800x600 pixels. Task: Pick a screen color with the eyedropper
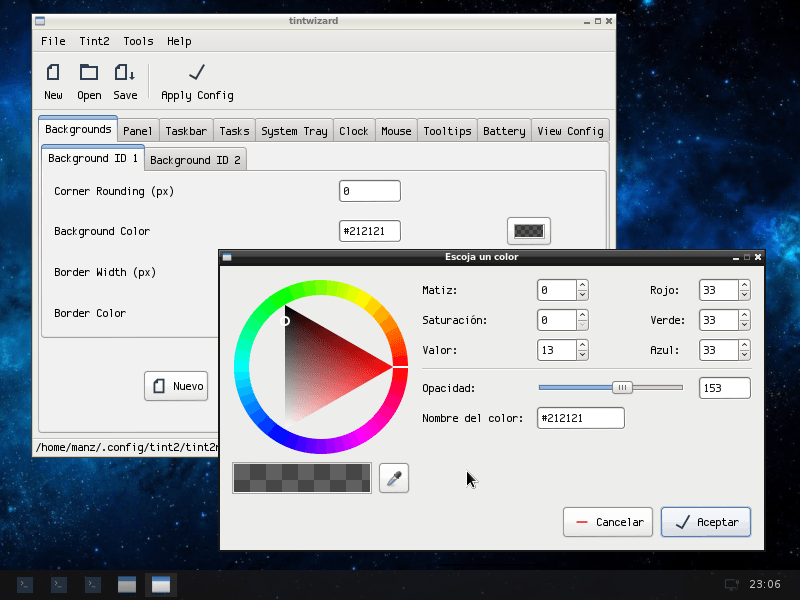coord(394,478)
